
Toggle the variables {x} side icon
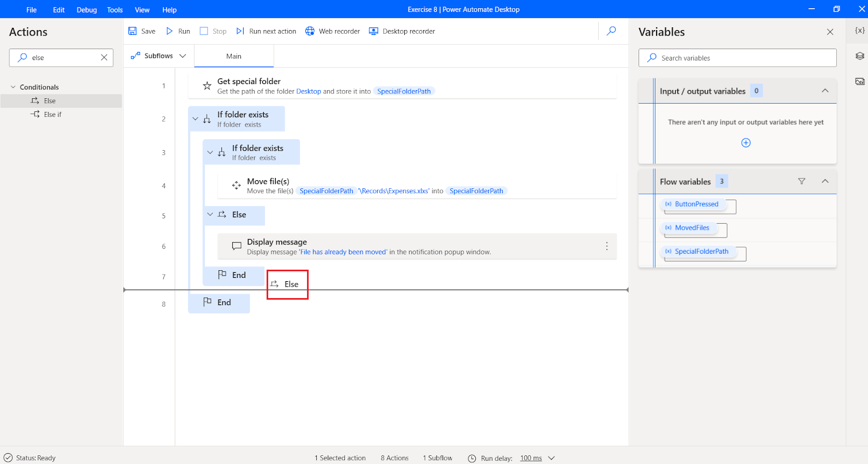[860, 31]
